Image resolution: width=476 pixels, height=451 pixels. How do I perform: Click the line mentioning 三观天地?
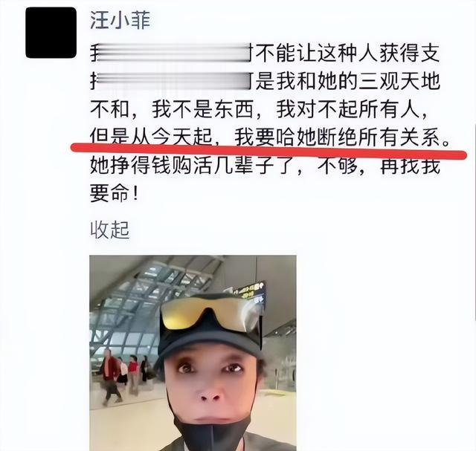[265, 81]
